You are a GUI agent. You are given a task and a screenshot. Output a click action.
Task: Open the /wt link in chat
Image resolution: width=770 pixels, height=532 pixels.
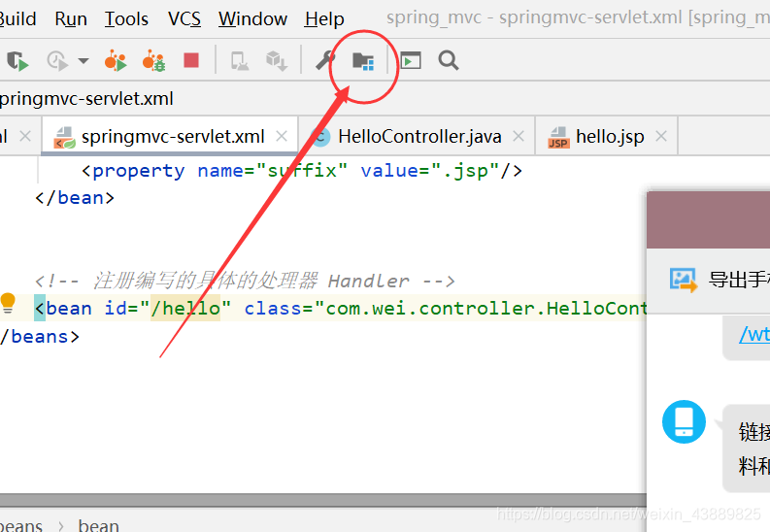pos(754,334)
